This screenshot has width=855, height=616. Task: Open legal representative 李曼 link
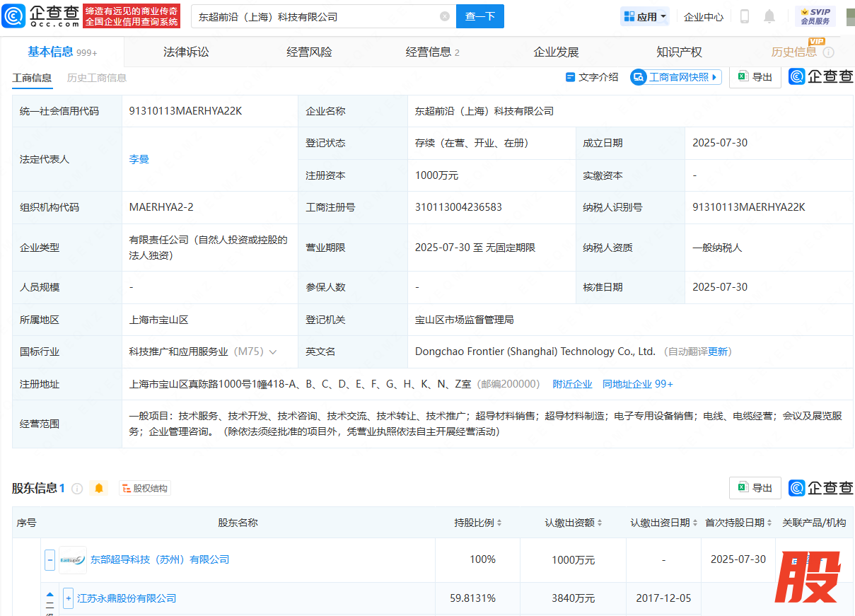tap(139, 159)
